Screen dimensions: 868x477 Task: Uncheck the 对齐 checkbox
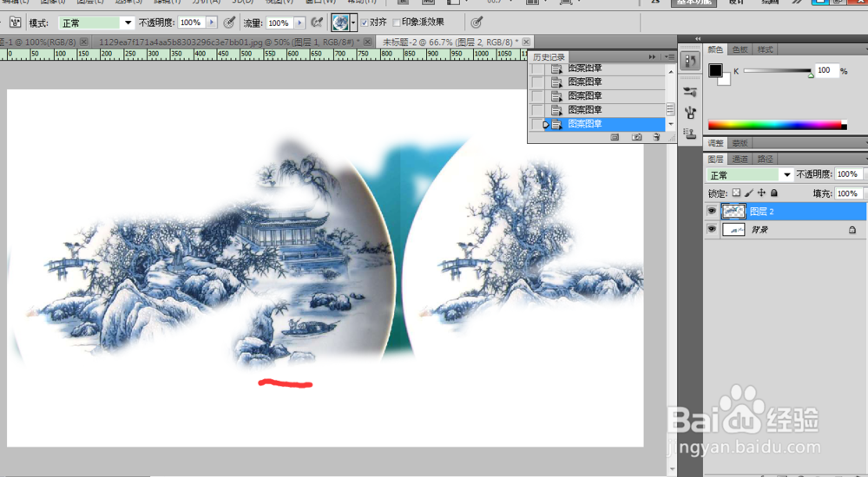(365, 23)
